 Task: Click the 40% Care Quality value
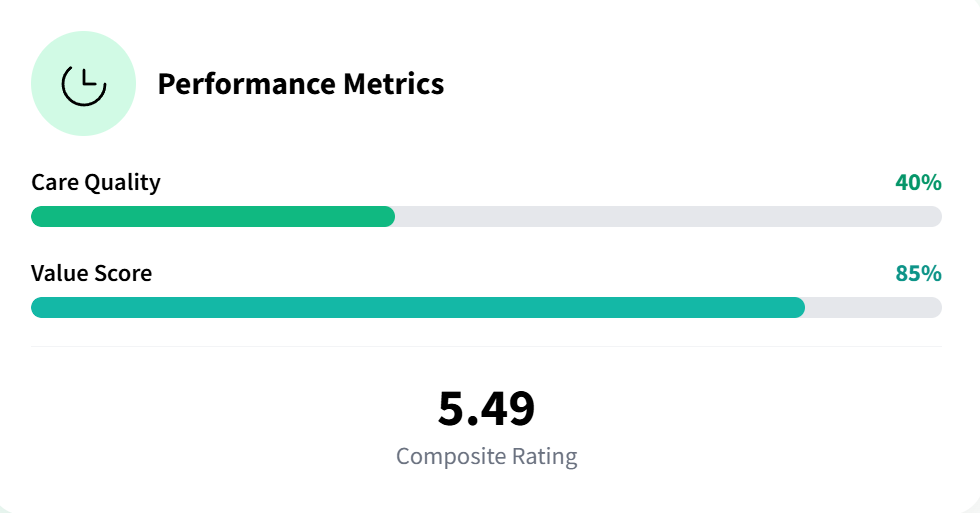pos(918,183)
